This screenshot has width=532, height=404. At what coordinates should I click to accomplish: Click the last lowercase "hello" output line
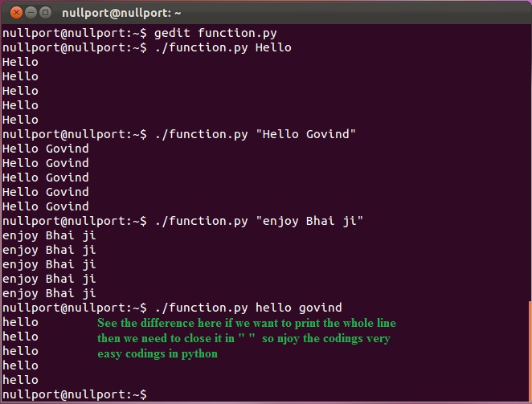coord(20,380)
